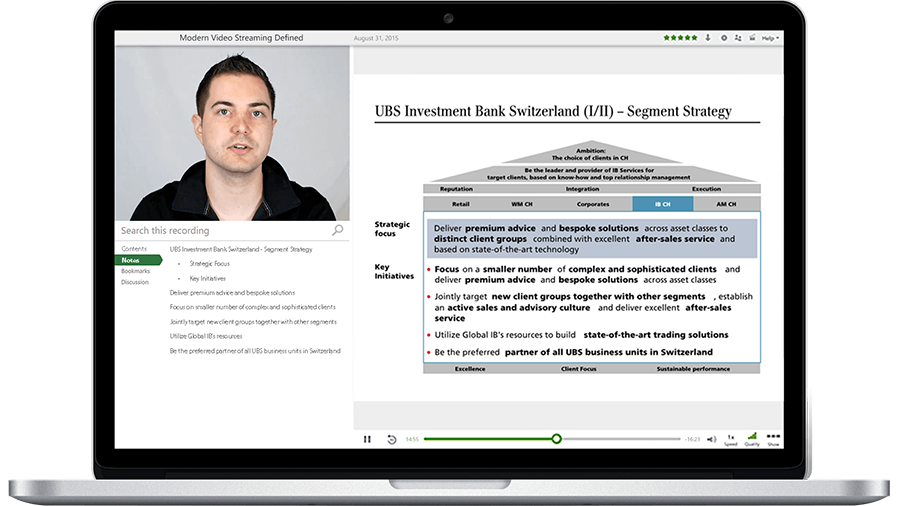The height and width of the screenshot is (506, 900).
Task: Open the analytics stats icon
Action: [x=752, y=38]
